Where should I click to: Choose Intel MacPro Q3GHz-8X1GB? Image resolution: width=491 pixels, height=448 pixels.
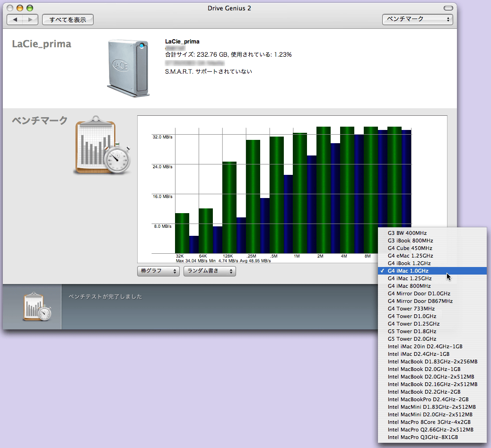coord(432,437)
